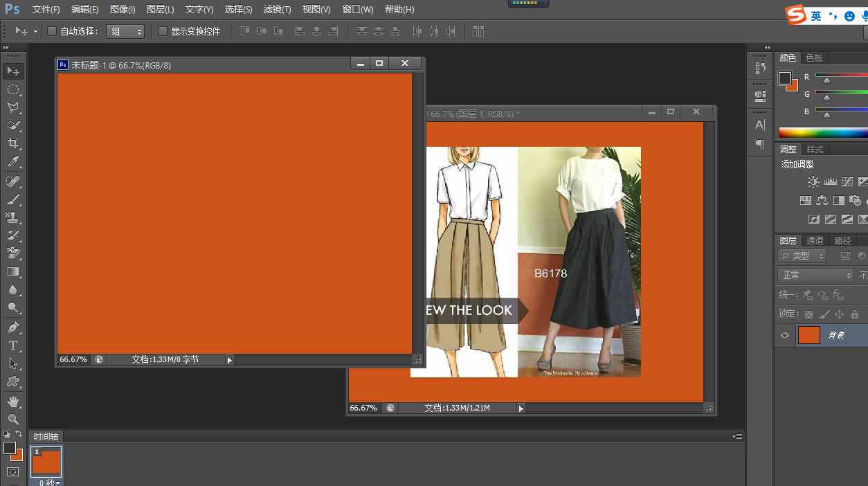Enable the 显示变换控件 checkbox
Viewport: 868px width, 486px height.
163,31
